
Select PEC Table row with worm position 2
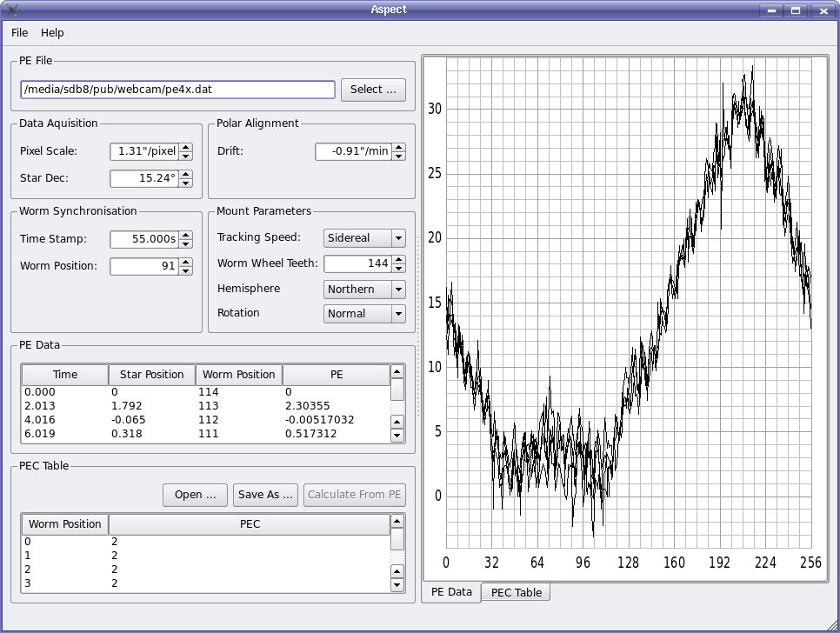coord(206,570)
